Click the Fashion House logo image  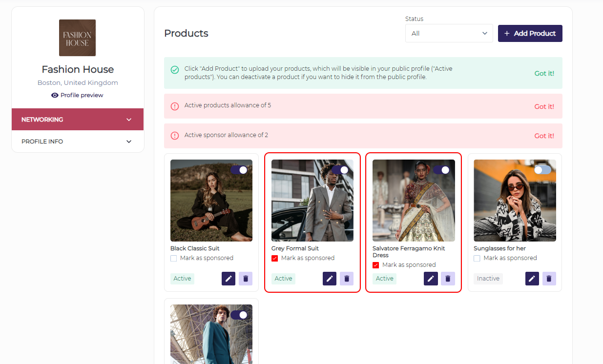click(x=78, y=38)
